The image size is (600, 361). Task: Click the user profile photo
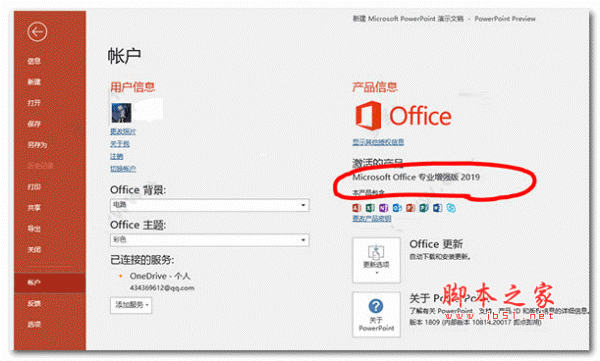click(121, 113)
